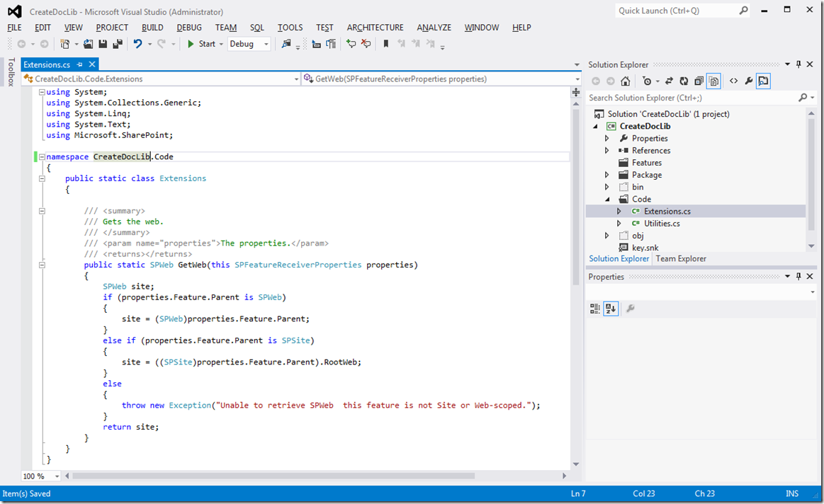Click the Find in Files toolbar icon
Image resolution: width=824 pixels, height=504 pixels.
[x=286, y=44]
